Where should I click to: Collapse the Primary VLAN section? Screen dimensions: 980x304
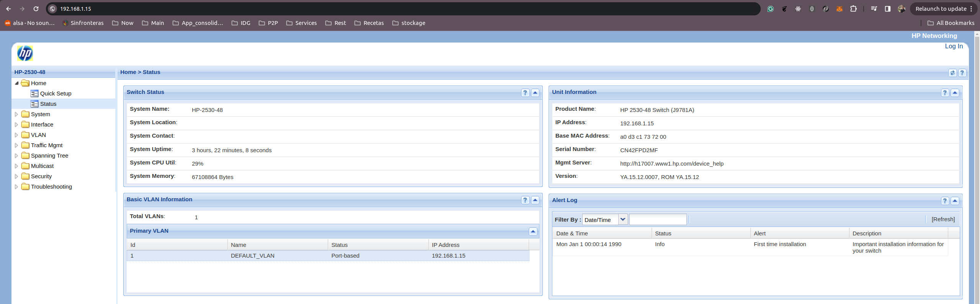click(533, 232)
